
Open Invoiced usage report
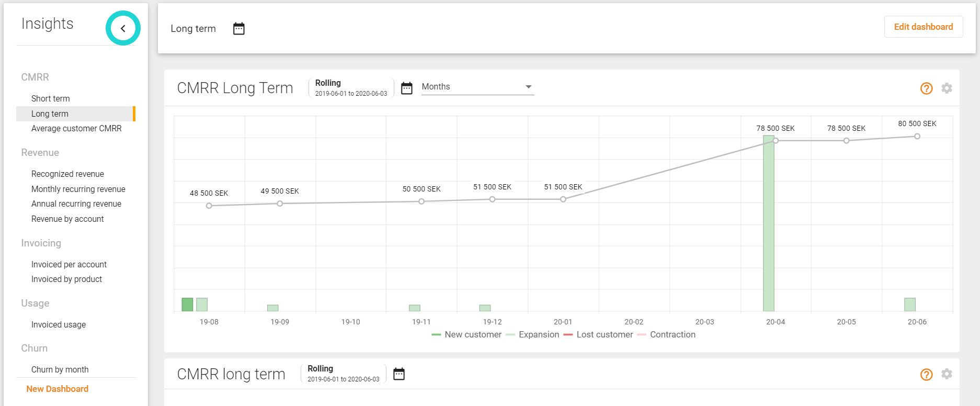point(59,324)
